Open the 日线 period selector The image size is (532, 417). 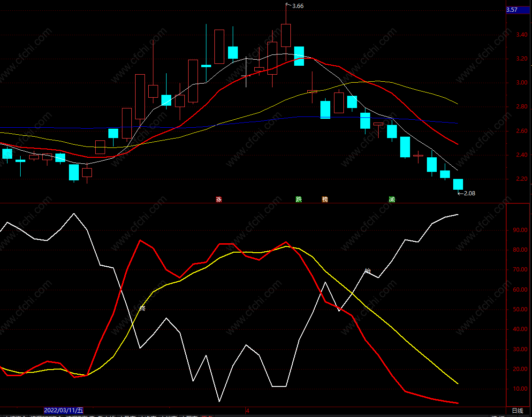[517, 410]
